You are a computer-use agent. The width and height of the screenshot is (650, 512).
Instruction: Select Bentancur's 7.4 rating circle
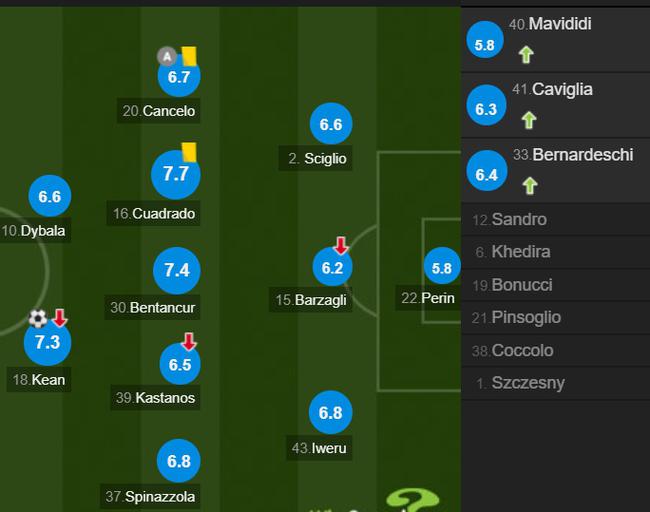pyautogui.click(x=177, y=270)
